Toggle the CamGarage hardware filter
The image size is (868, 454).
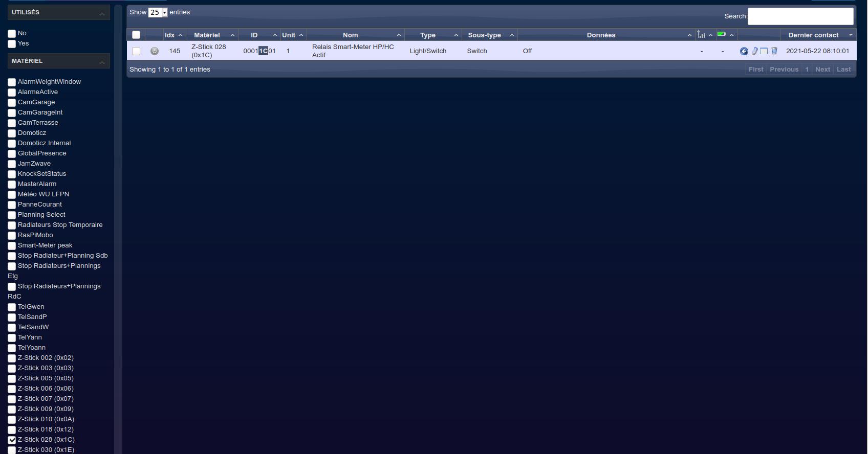(12, 103)
